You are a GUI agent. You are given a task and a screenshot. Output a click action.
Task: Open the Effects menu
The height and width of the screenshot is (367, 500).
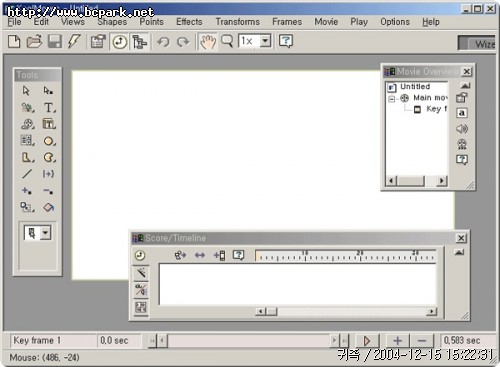click(x=189, y=22)
